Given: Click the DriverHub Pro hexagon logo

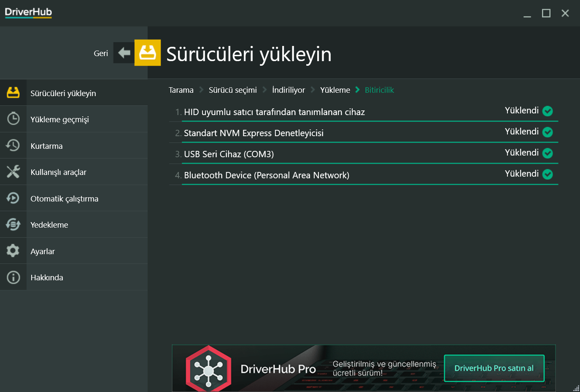Looking at the screenshot, I should (208, 369).
